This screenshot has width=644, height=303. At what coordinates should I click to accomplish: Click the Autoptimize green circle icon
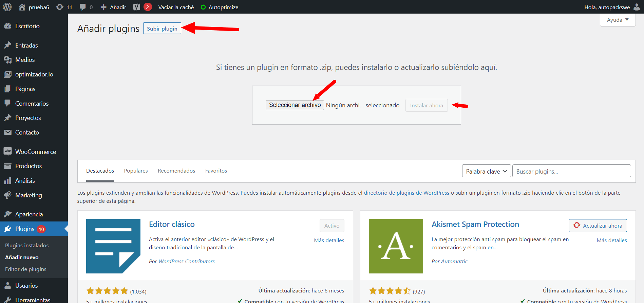pyautogui.click(x=203, y=7)
